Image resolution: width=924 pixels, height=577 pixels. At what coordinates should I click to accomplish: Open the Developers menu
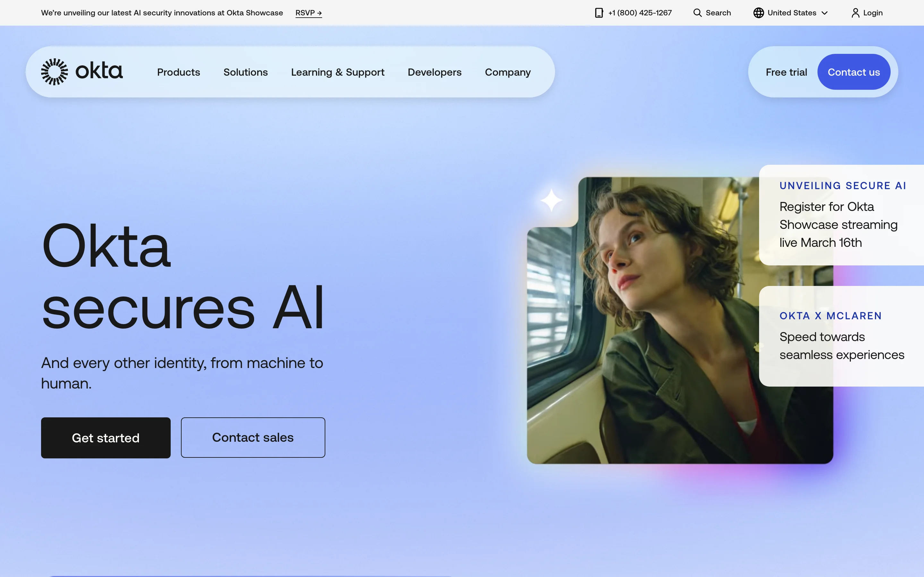coord(434,72)
